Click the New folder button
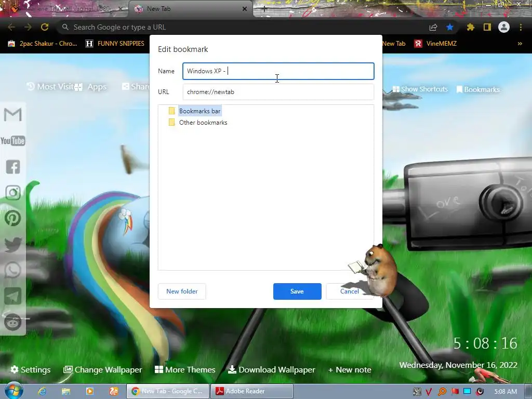The width and height of the screenshot is (532, 399). 182,291
